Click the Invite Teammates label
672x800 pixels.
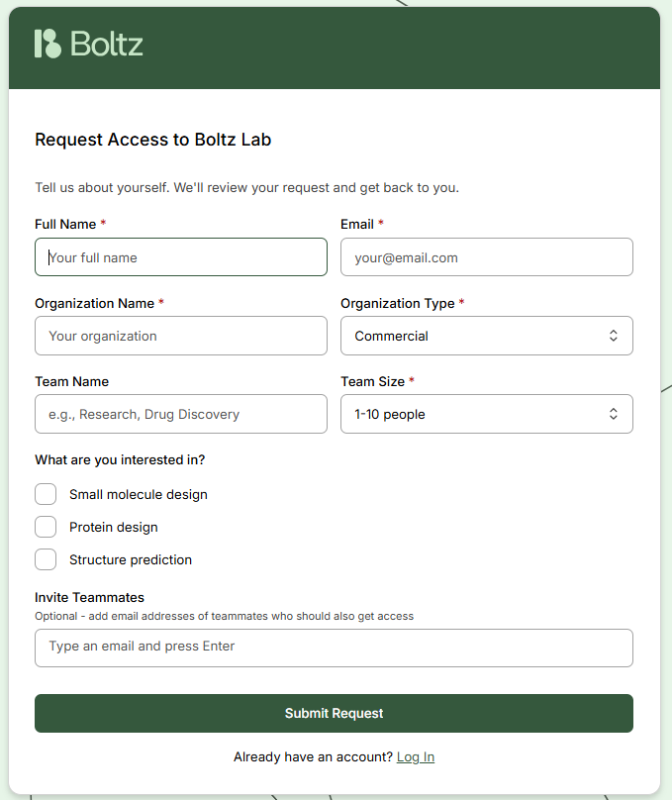(89, 597)
